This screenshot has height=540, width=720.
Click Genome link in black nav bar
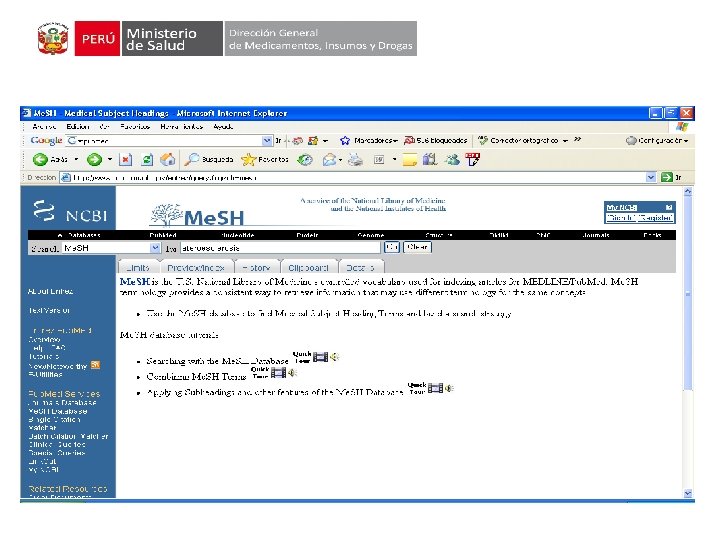click(x=371, y=235)
